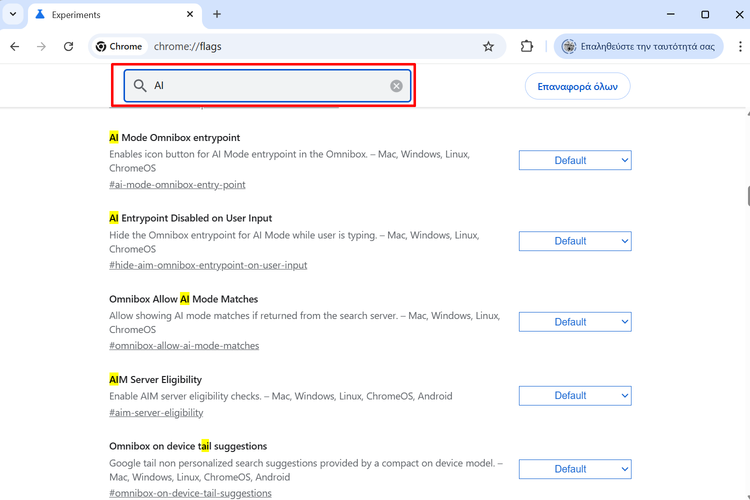Open the tab search chevron

13,14
